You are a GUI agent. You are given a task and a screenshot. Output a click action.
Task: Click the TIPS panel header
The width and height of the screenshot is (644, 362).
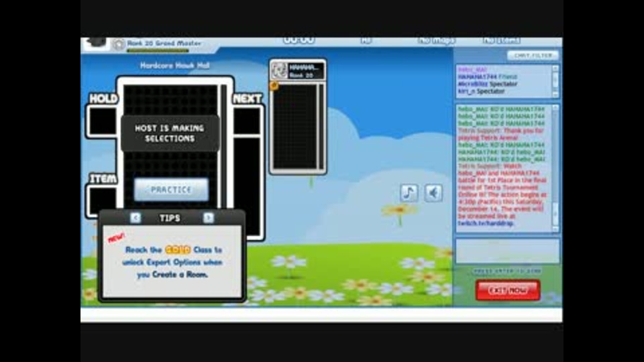coord(170,218)
